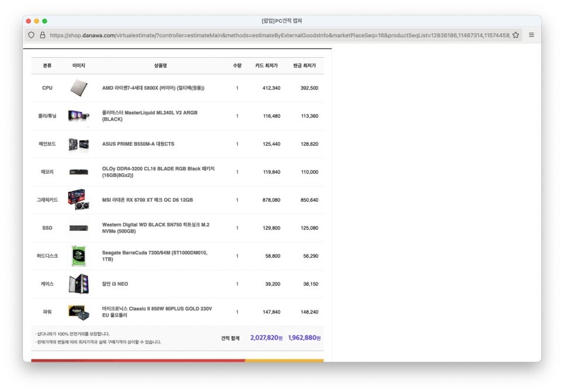Open the OLOy DDR4-3200 CL16 BLADE product name
Screen dimensions: 564x392
click(158, 172)
